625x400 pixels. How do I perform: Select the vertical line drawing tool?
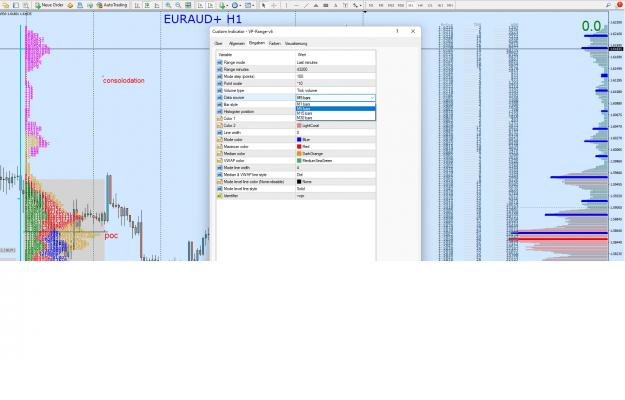point(286,5)
